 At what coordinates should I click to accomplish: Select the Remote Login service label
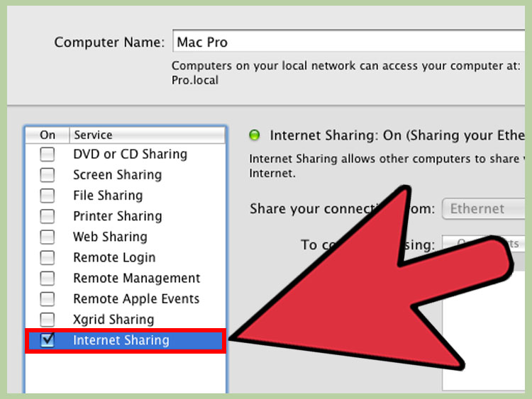(x=114, y=258)
